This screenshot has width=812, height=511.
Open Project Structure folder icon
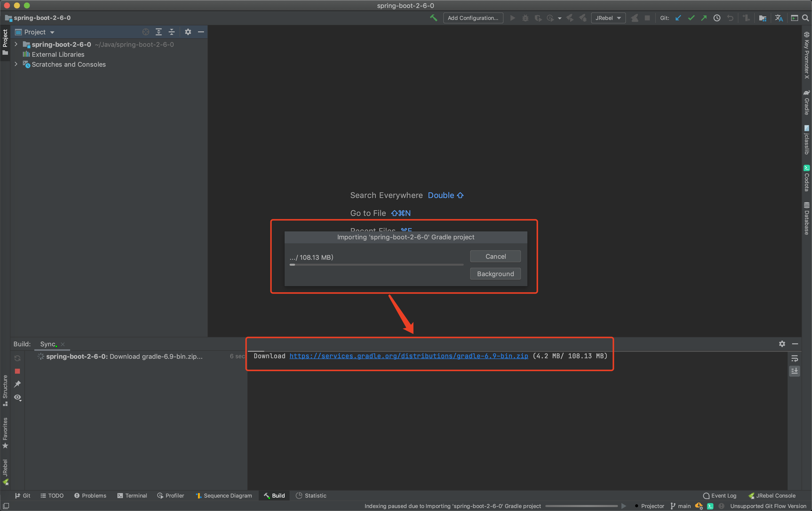[763, 18]
